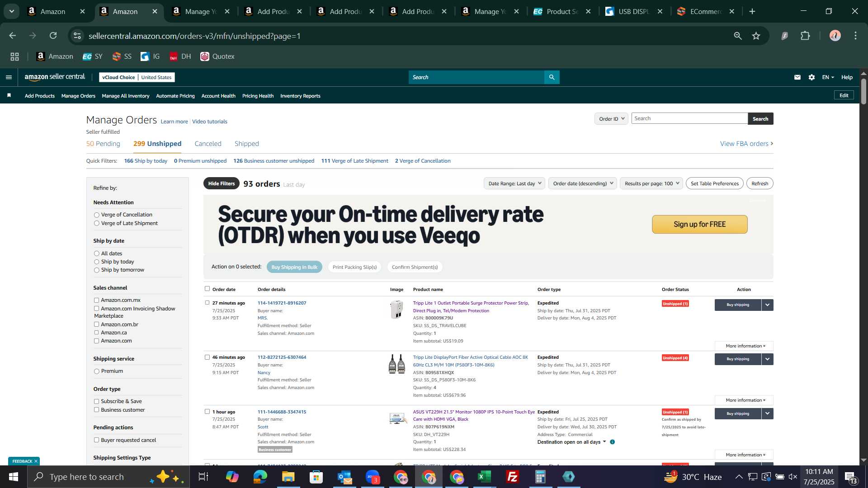Screen dimensions: 868x488
Task: Select Verge of Cancellation radio filter
Action: pyautogui.click(x=96, y=215)
